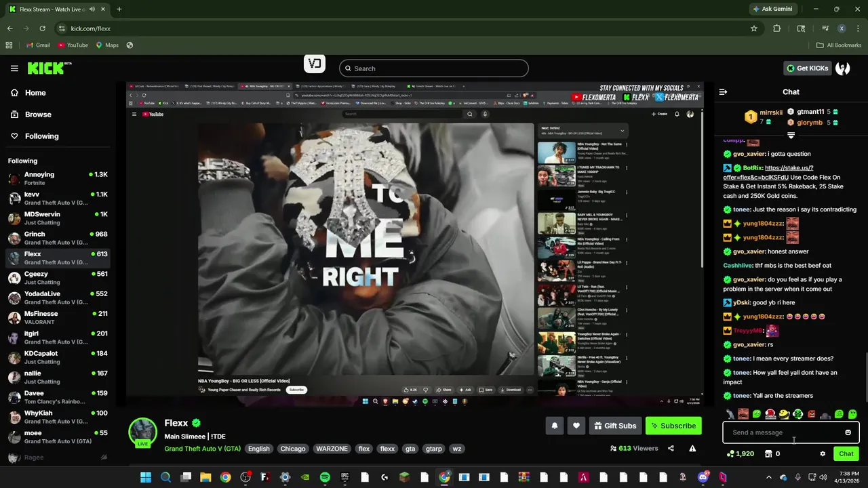Click Grand Theft Auto V (GTA) category link

202,449
